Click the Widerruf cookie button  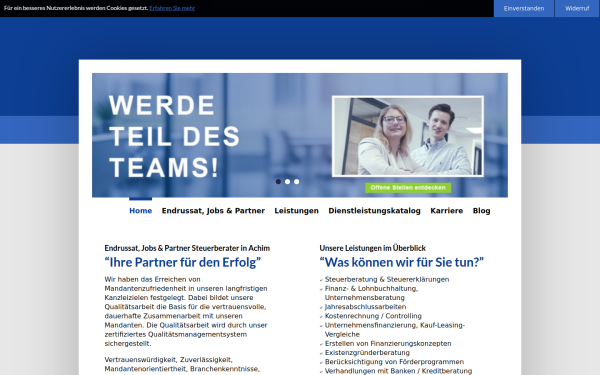[x=577, y=8]
